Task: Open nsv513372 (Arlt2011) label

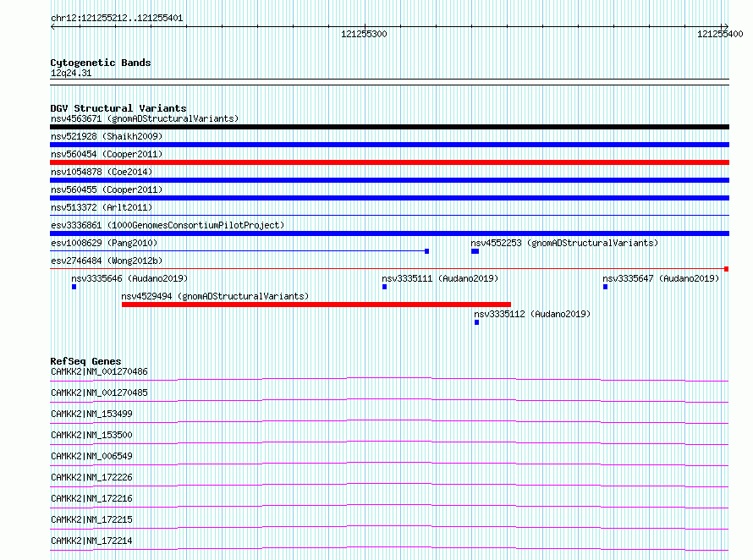Action: [102, 207]
